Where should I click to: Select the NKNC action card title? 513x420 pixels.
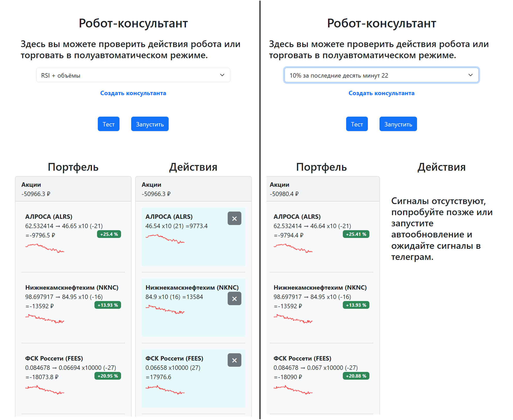pos(192,288)
